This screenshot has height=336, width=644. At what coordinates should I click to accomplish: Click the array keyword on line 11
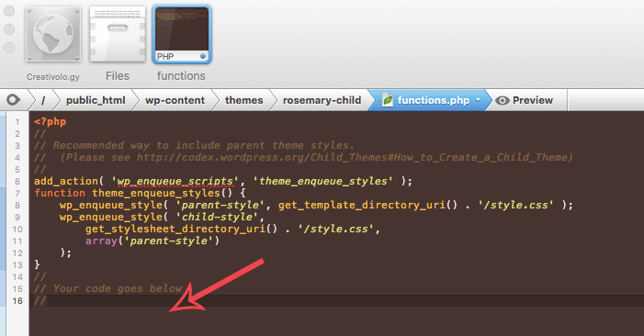101,241
